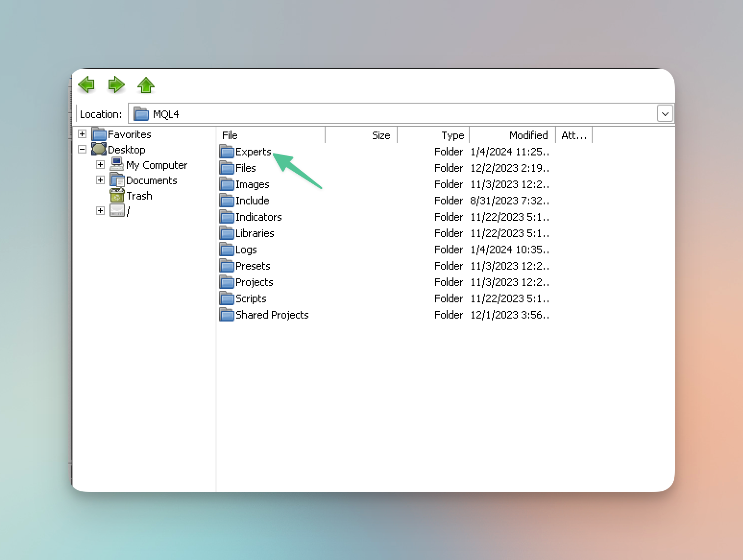Select the root slash drive icon

tap(117, 211)
